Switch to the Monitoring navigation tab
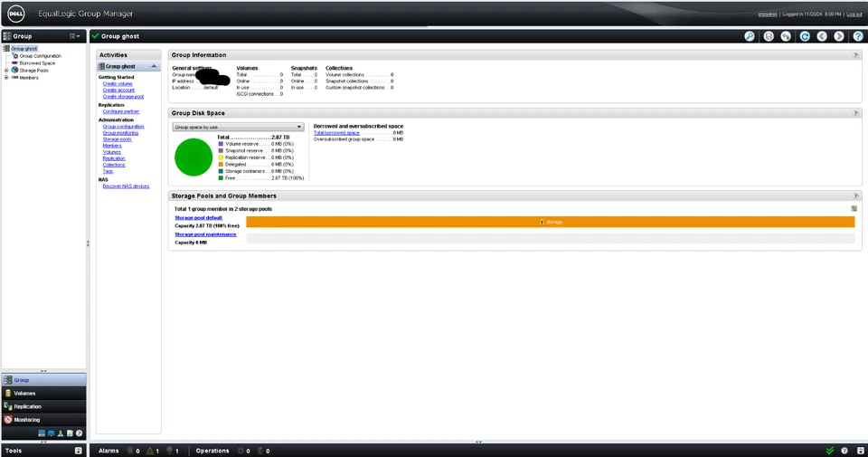Image resolution: width=868 pixels, height=457 pixels. click(x=43, y=420)
